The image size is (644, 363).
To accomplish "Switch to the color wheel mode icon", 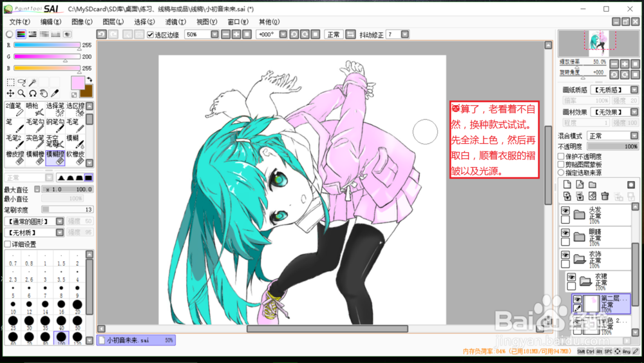I will click(x=10, y=34).
